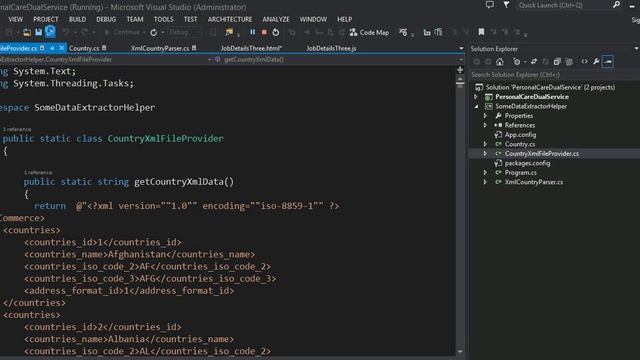Image resolution: width=640 pixels, height=360 pixels.
Task: Open the DEBUG menu
Action: point(106,19)
